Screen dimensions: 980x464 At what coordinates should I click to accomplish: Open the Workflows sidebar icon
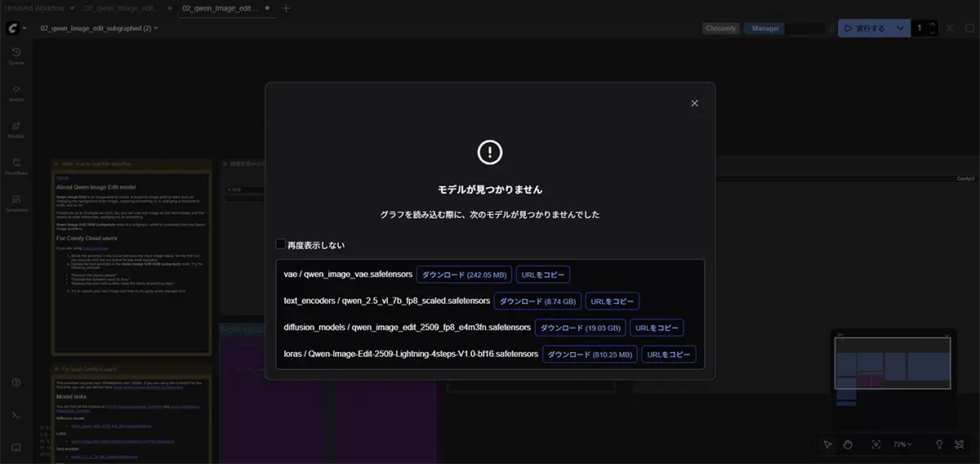coord(16,167)
